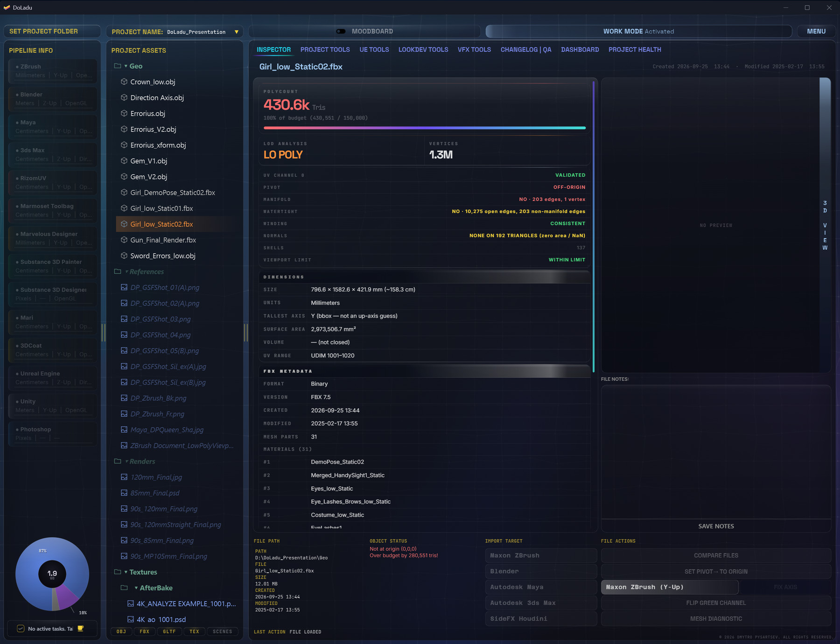Click the cube icon beside Crown_low.obj

tap(124, 82)
